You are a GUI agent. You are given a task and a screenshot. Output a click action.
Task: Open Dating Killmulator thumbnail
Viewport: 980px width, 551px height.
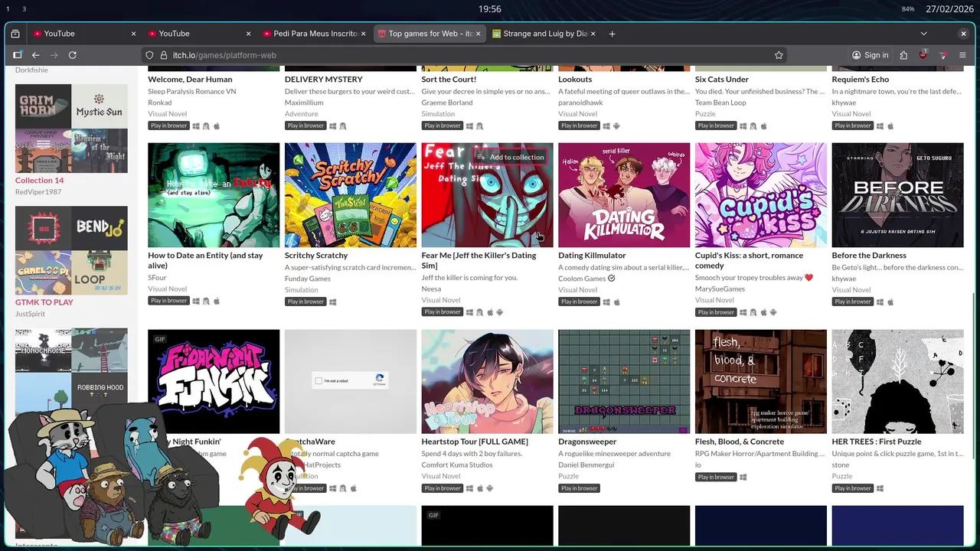624,195
